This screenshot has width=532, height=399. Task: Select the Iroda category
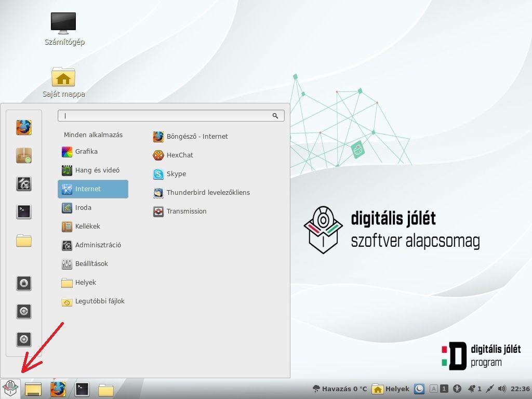pos(93,208)
